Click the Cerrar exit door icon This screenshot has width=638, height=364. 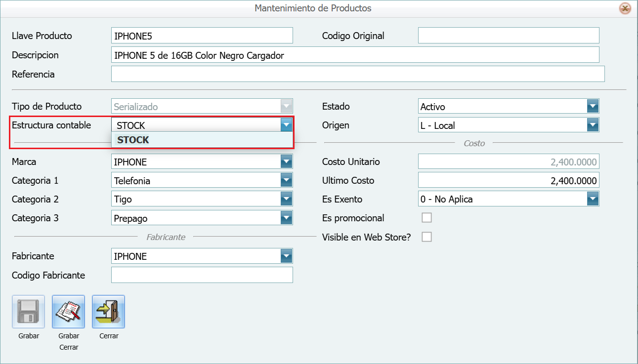108,312
